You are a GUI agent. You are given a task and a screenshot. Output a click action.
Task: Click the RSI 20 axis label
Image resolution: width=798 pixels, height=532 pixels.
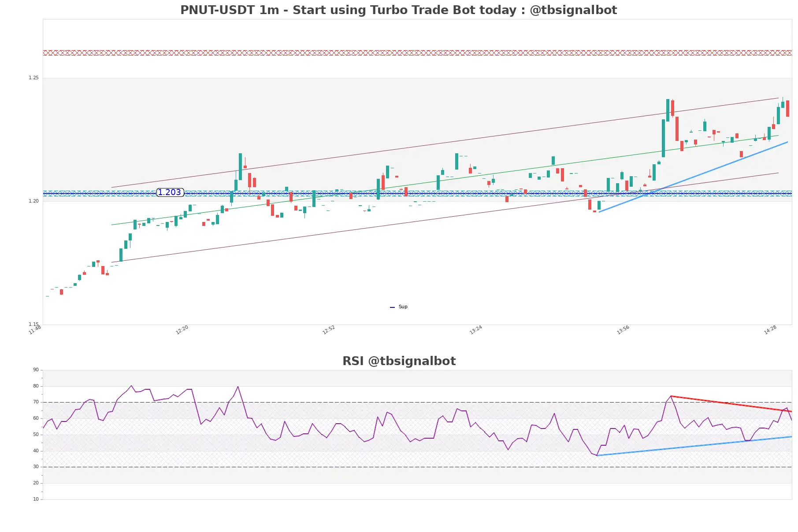[x=36, y=483]
